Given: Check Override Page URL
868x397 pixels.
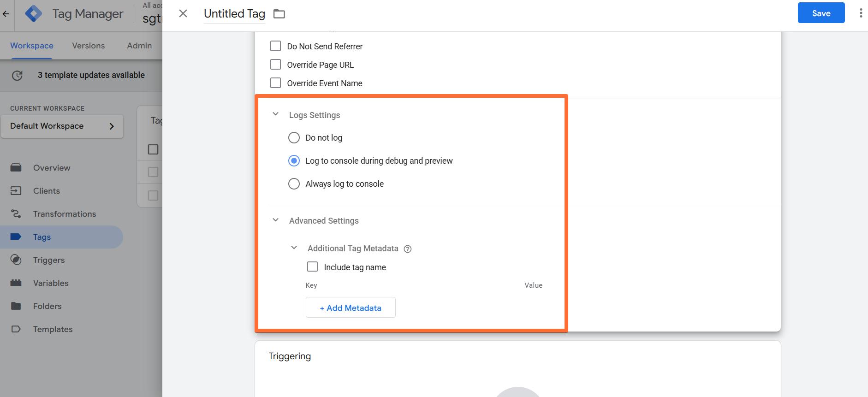Looking at the screenshot, I should coord(275,65).
